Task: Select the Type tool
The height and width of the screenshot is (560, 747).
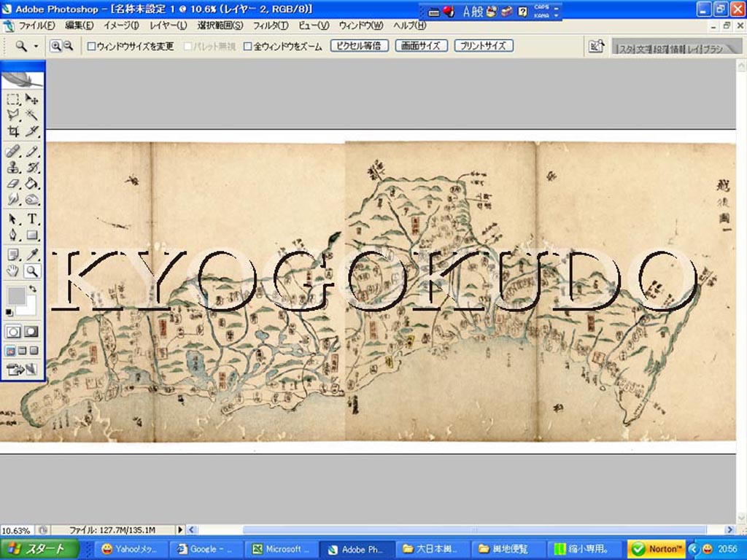Action: [31, 219]
